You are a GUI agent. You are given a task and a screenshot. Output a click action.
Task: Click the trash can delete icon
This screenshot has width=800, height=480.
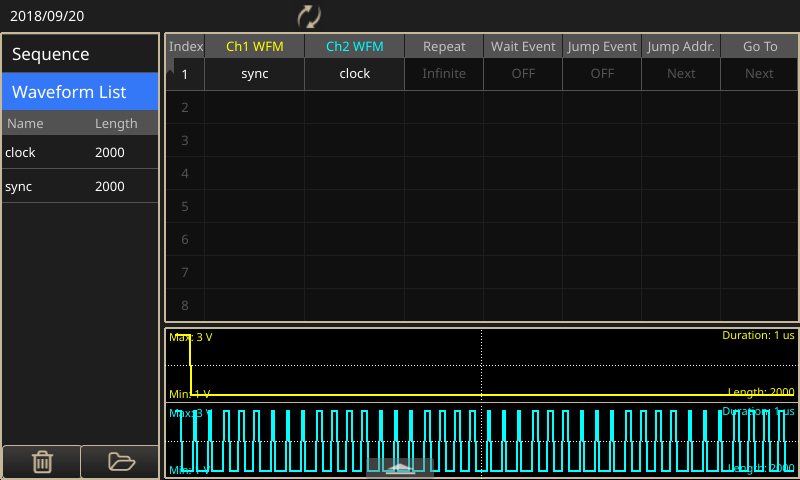pos(42,461)
